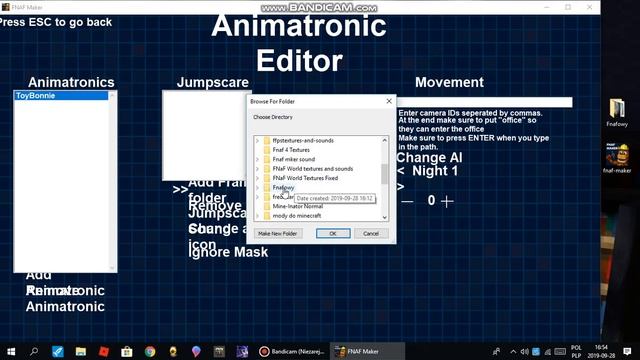Image resolution: width=640 pixels, height=360 pixels.
Task: Click the FNAF Maker title bar icon
Action: (6, 7)
